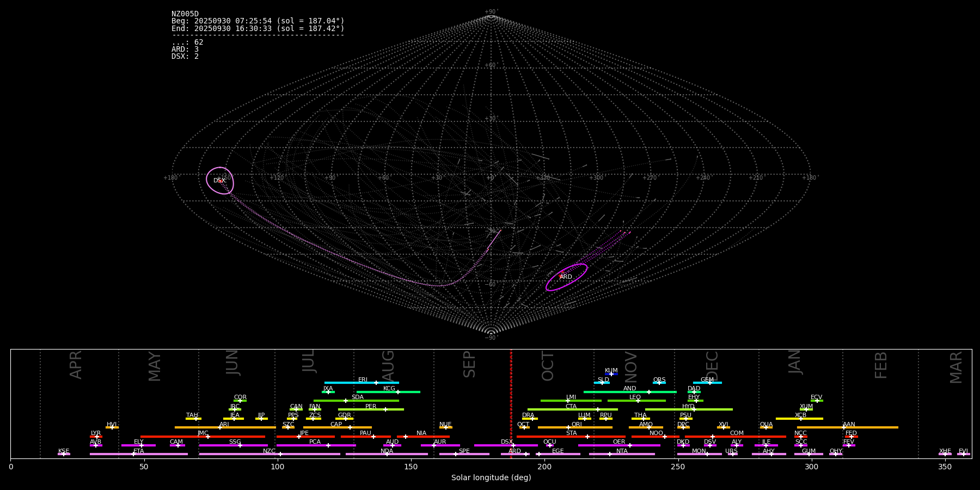The height and width of the screenshot is (490, 980).
Task: Click the COR shower label
Action: pyautogui.click(x=240, y=397)
